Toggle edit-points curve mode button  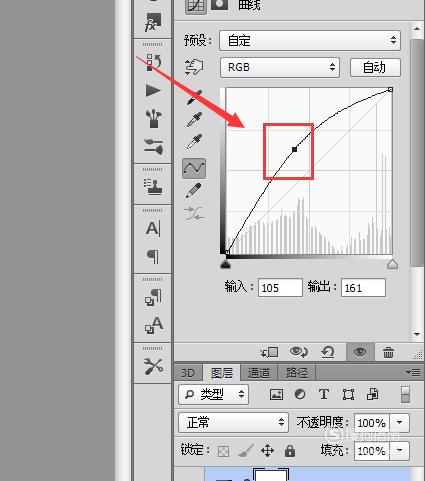[x=194, y=168]
